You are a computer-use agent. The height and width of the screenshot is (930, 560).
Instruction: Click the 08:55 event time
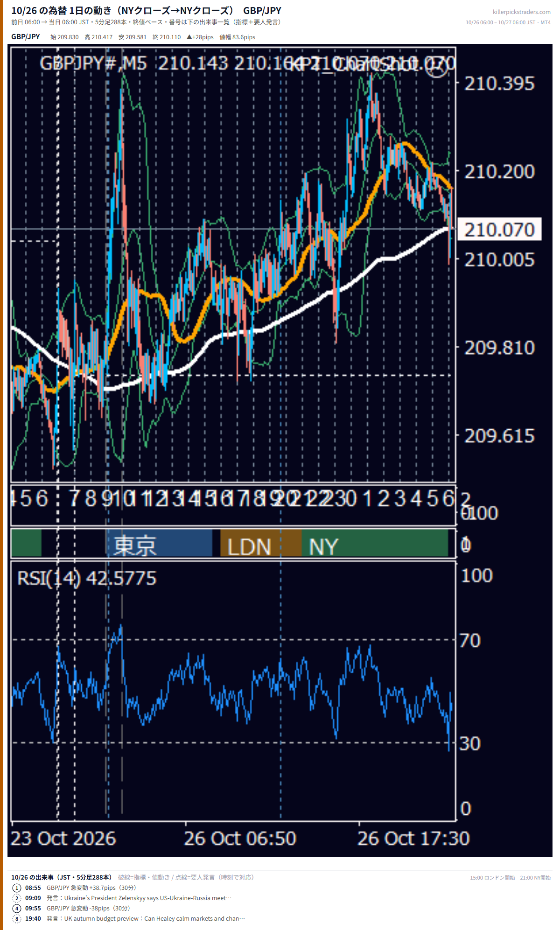pos(33,888)
